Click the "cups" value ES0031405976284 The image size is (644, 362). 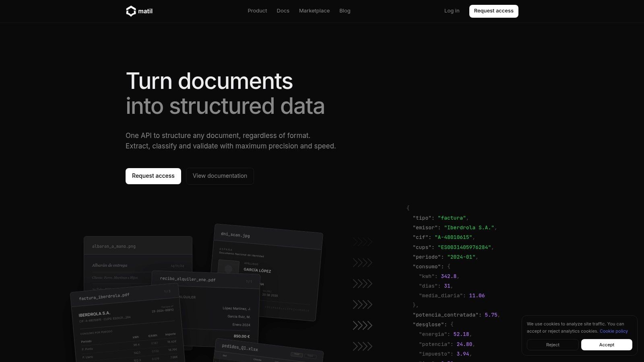click(464, 247)
